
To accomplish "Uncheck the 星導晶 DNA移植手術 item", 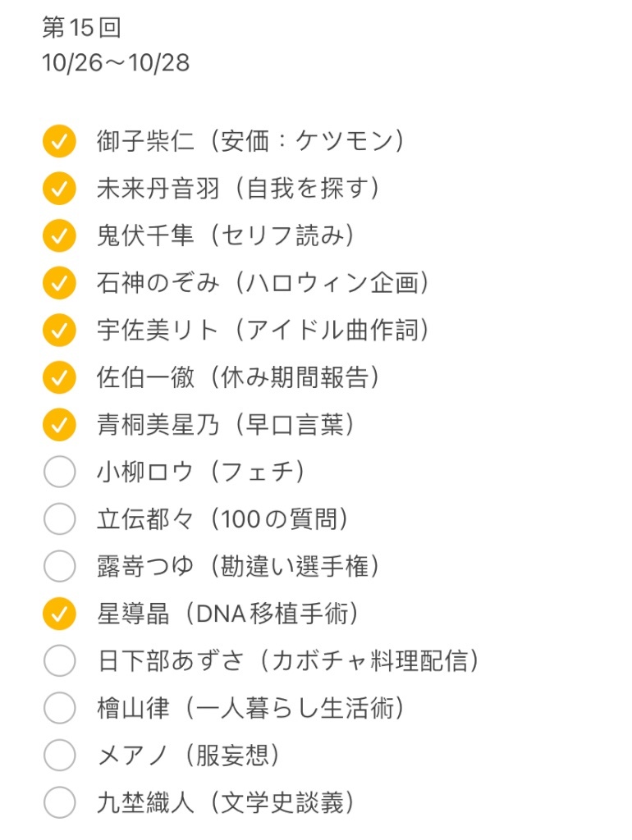I will (x=59, y=614).
